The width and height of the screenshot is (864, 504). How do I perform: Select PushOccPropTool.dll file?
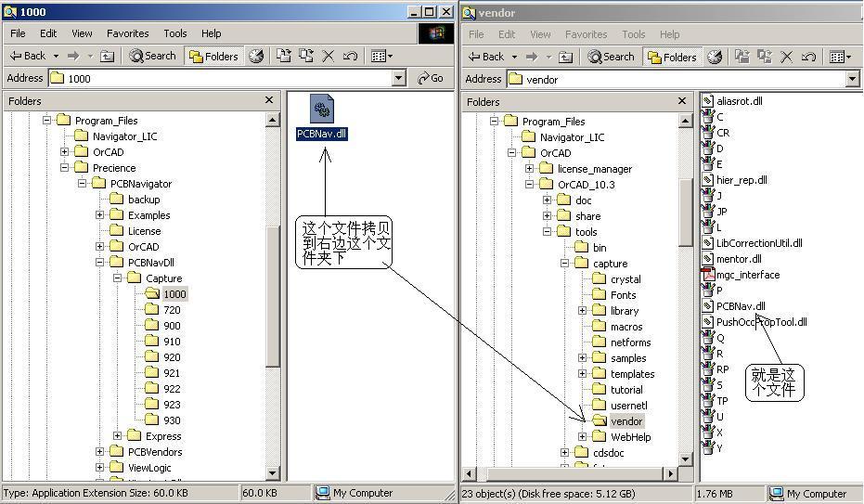pos(754,322)
